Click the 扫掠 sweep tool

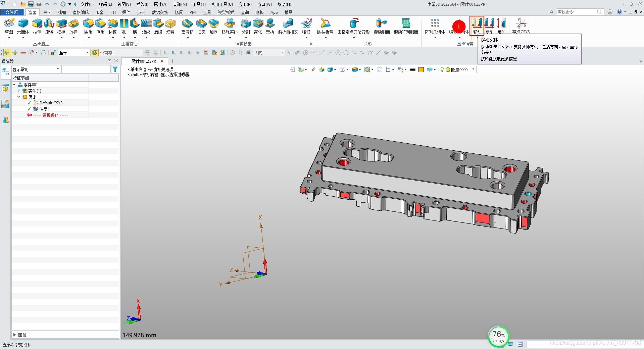point(61,26)
